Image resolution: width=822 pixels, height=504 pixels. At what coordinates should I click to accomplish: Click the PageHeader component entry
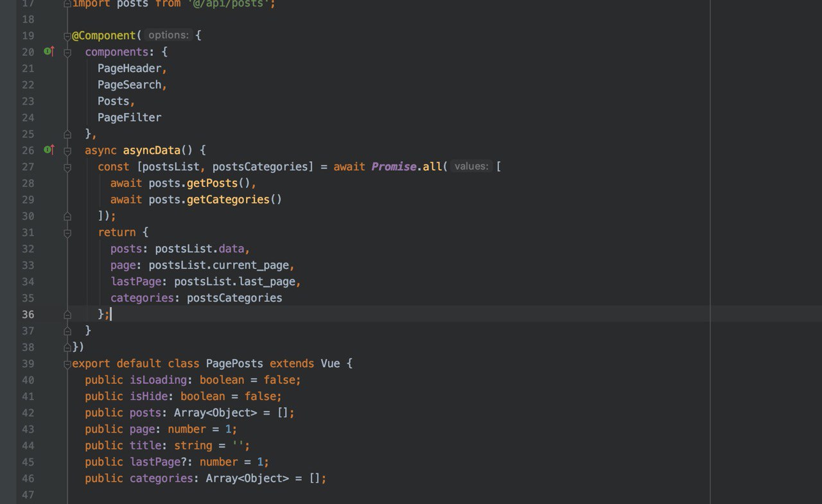click(130, 68)
